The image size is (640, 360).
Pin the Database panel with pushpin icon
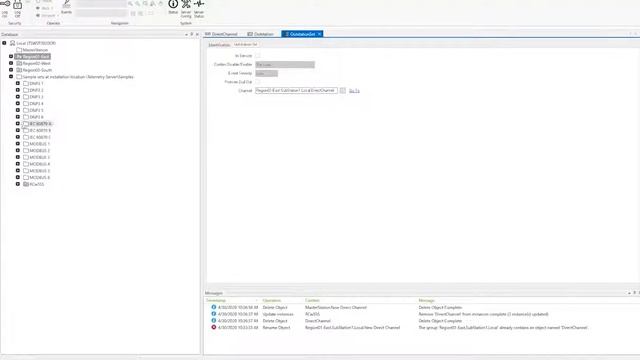coord(192,34)
